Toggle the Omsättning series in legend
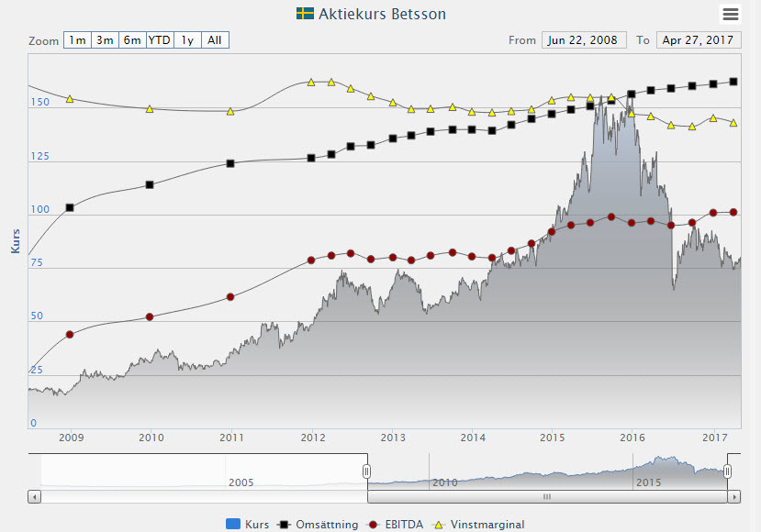The height and width of the screenshot is (532, 761). (318, 525)
